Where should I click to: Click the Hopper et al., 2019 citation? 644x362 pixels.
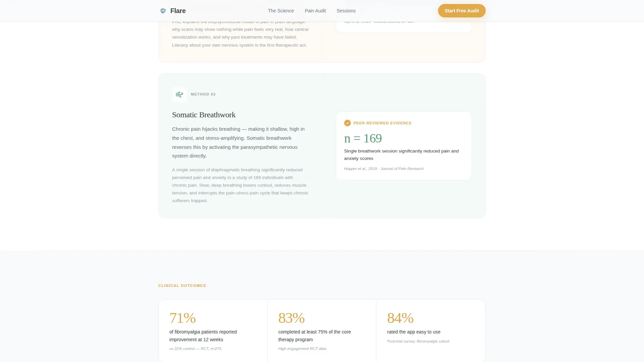tap(384, 169)
